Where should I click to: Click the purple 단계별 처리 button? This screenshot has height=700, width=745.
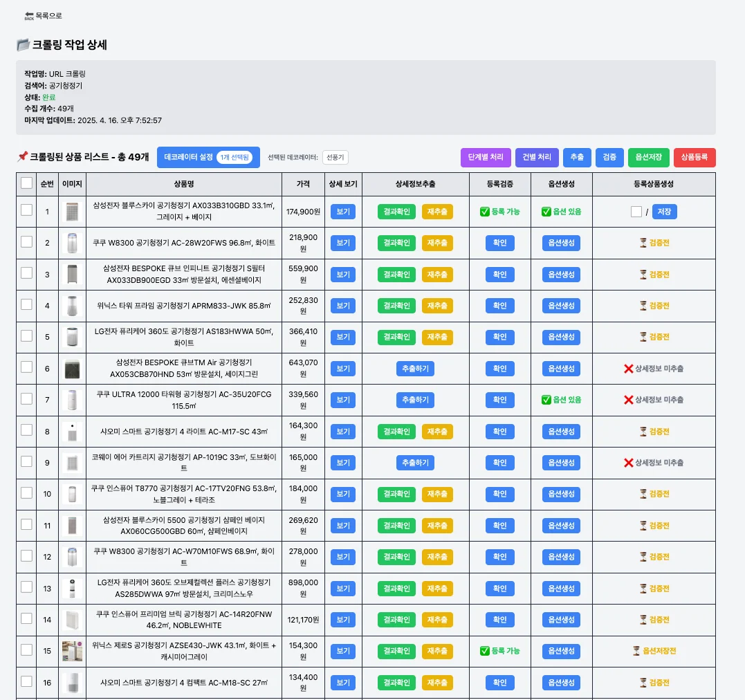[x=486, y=157]
